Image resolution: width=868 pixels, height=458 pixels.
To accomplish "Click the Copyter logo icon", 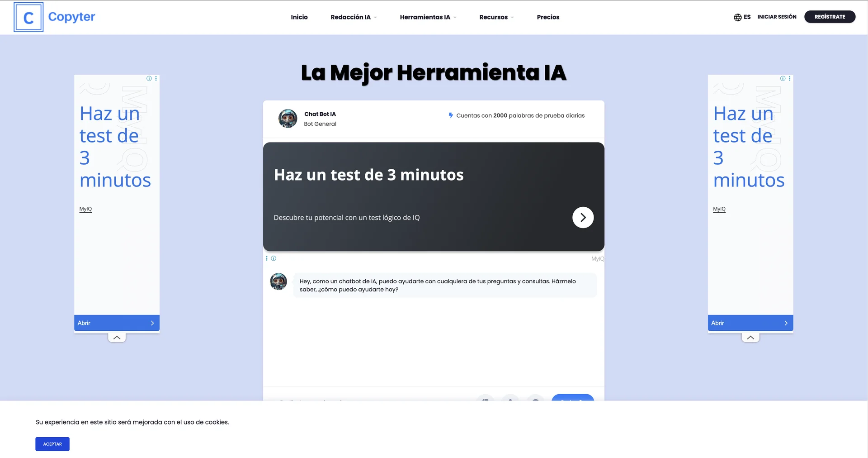I will click(28, 17).
